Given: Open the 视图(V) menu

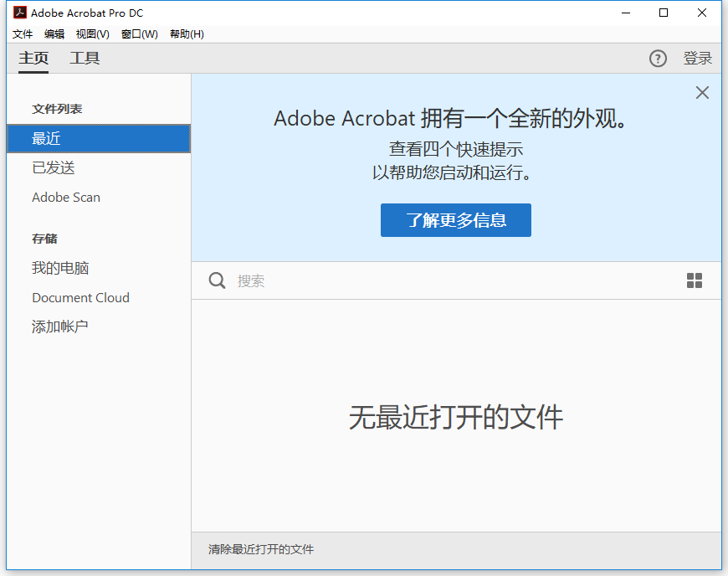Looking at the screenshot, I should click(92, 34).
